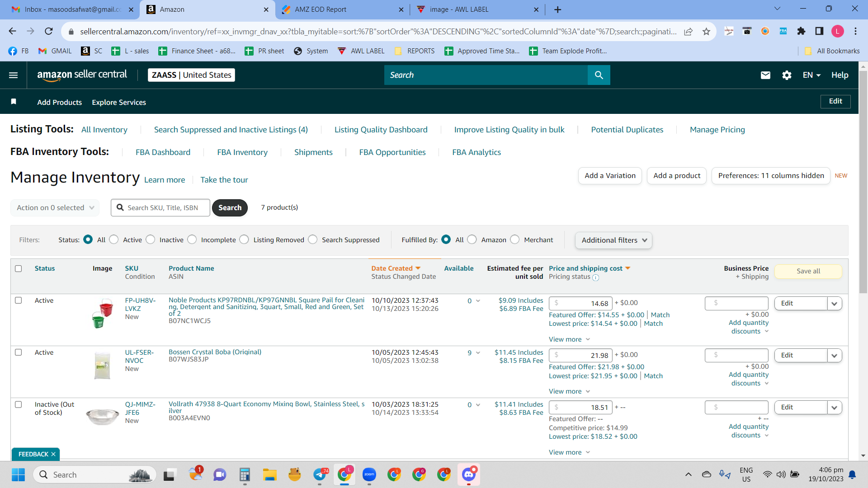The width and height of the screenshot is (868, 488).
Task: Open Edit dropdown arrow for Vollrath bowl
Action: click(x=835, y=408)
